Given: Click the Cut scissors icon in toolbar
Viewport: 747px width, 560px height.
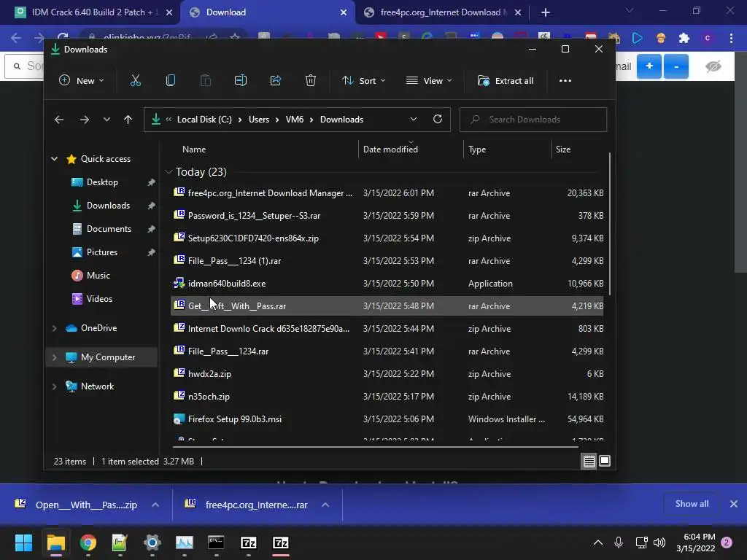Looking at the screenshot, I should (x=135, y=80).
